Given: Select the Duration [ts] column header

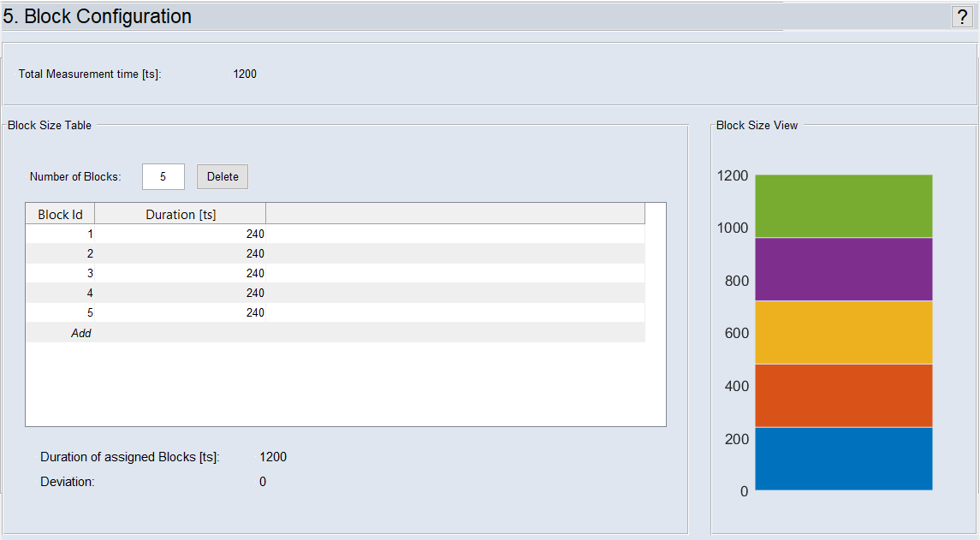Looking at the screenshot, I should pyautogui.click(x=180, y=214).
